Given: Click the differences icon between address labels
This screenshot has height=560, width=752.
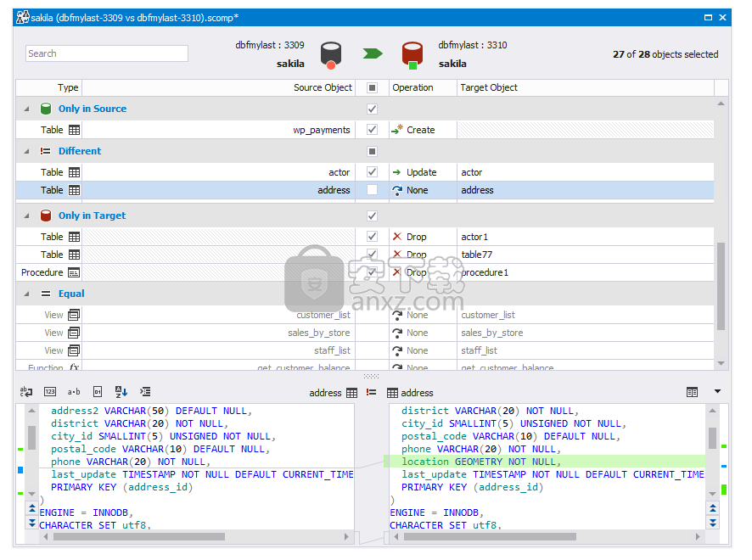Looking at the screenshot, I should 371,392.
